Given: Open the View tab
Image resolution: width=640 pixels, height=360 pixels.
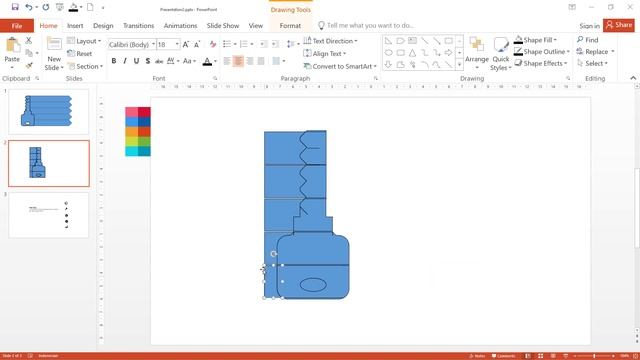Looking at the screenshot, I should pyautogui.click(x=256, y=26).
